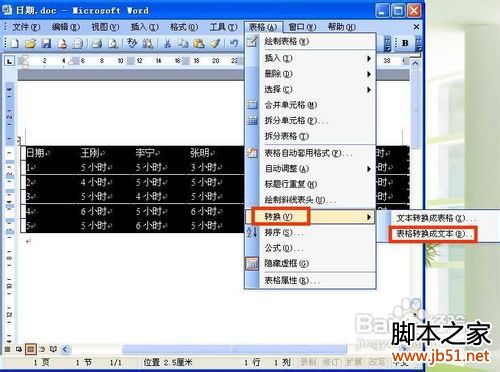Image resolution: width=500 pixels, height=372 pixels.
Task: Click horizontal scrollbar left arrow
Action: 65,349
